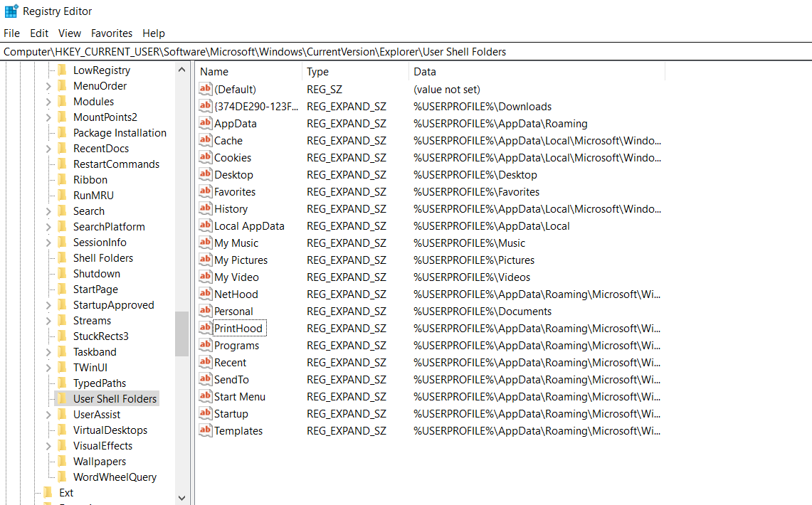Expand the StartupApproved key
Image resolution: width=812 pixels, height=505 pixels.
tap(48, 304)
